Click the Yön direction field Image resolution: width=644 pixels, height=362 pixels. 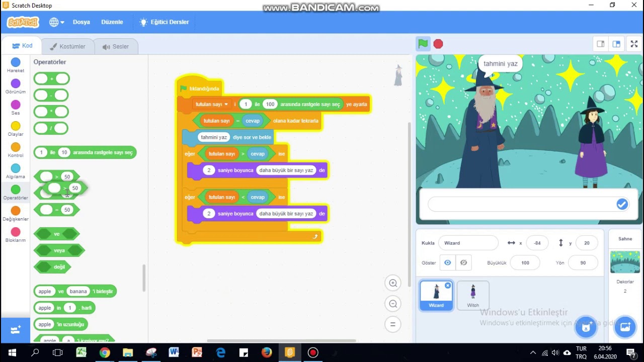[x=583, y=262]
